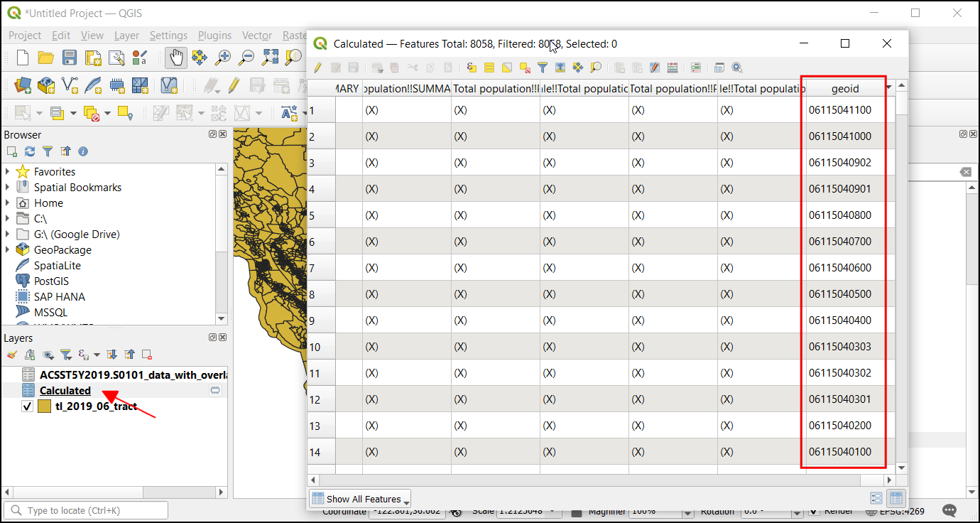
Task: Click the geoid column header
Action: pyautogui.click(x=844, y=89)
